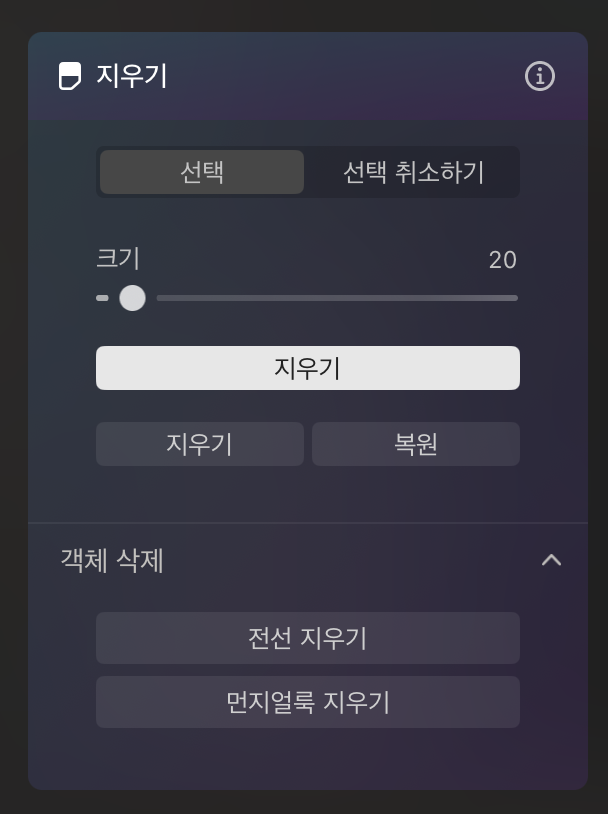Viewport: 608px width, 814px height.
Task: Click the 크기 label
Action: click(x=118, y=259)
